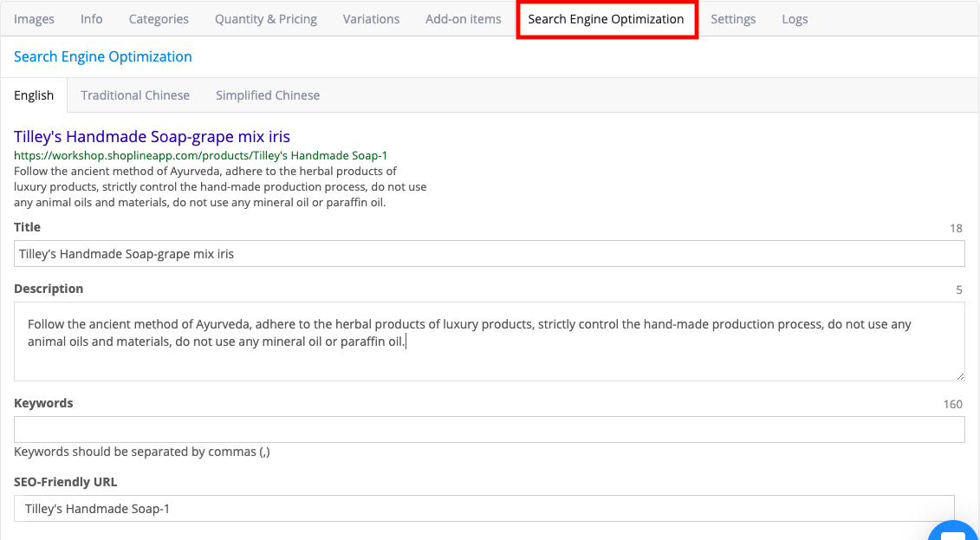Image resolution: width=980 pixels, height=540 pixels.
Task: Click the bold Description field label
Action: tap(49, 288)
